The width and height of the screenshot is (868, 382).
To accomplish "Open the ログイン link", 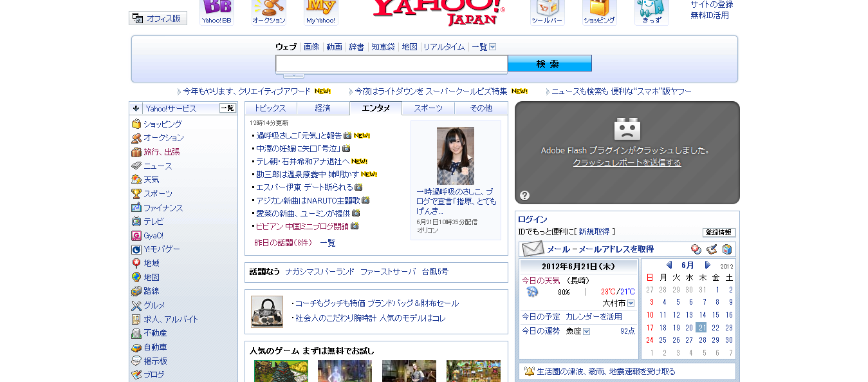I will (533, 220).
